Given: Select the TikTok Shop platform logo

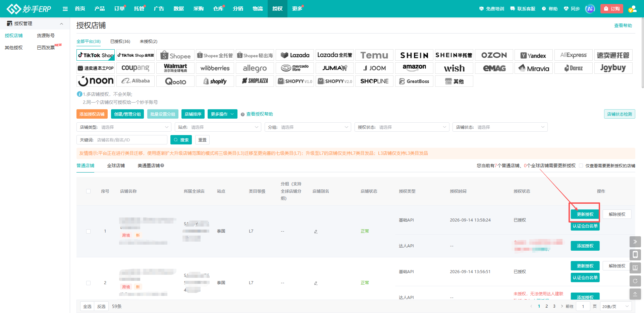Looking at the screenshot, I should pyautogui.click(x=96, y=55).
